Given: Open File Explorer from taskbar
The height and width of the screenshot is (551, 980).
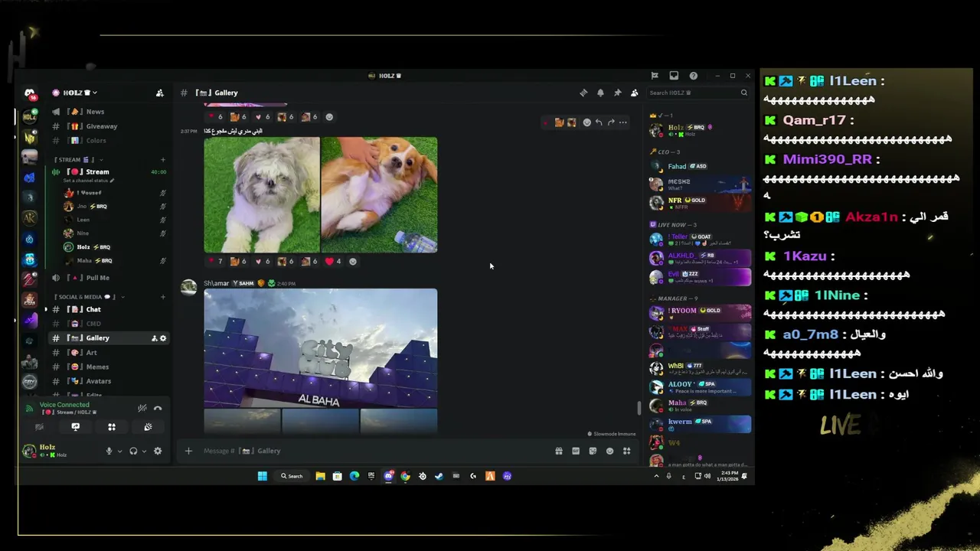Looking at the screenshot, I should [320, 476].
